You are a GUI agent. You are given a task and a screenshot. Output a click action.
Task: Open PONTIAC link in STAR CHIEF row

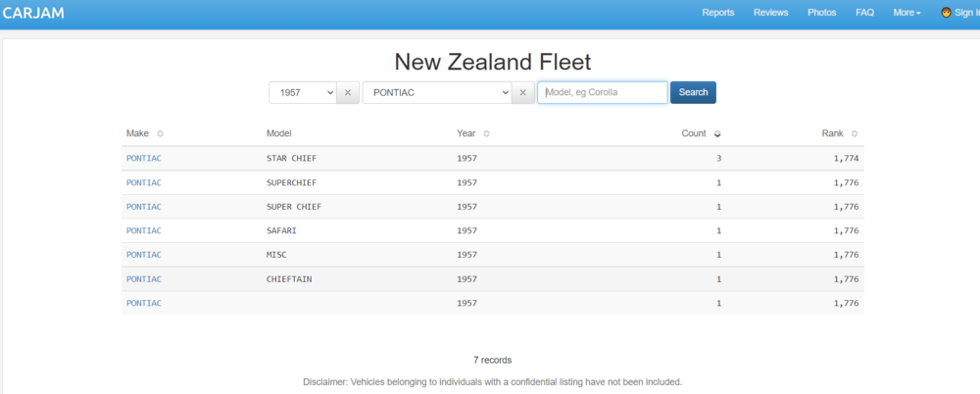pos(144,158)
